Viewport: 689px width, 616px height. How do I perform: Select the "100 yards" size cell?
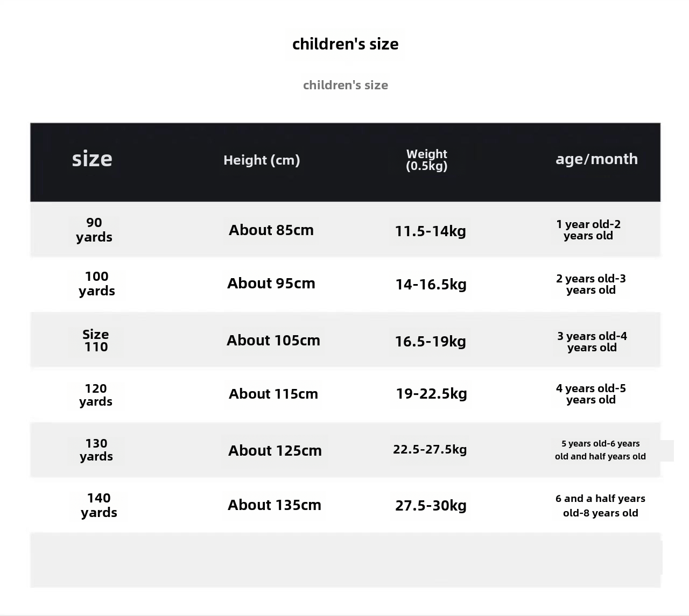(x=97, y=284)
